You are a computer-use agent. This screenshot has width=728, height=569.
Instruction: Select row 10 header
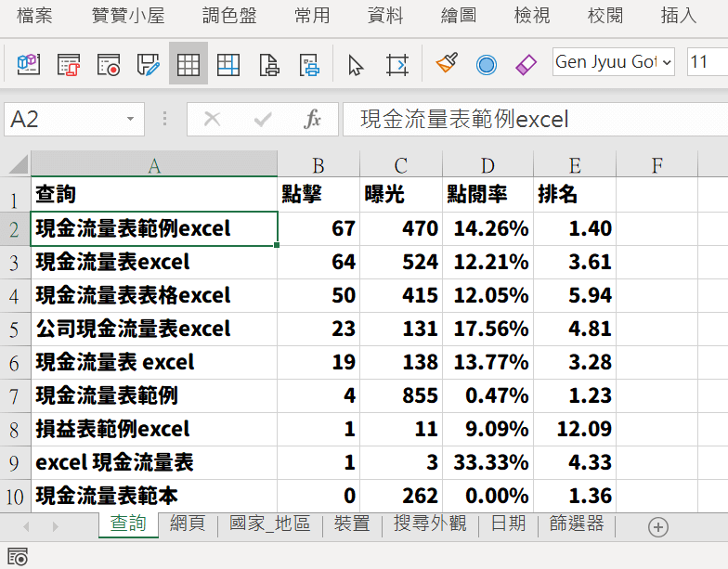click(15, 497)
